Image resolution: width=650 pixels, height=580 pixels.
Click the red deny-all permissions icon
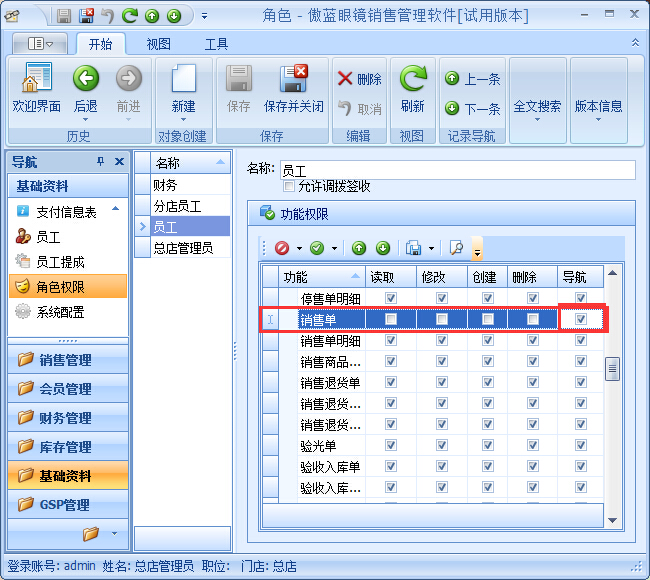(282, 248)
